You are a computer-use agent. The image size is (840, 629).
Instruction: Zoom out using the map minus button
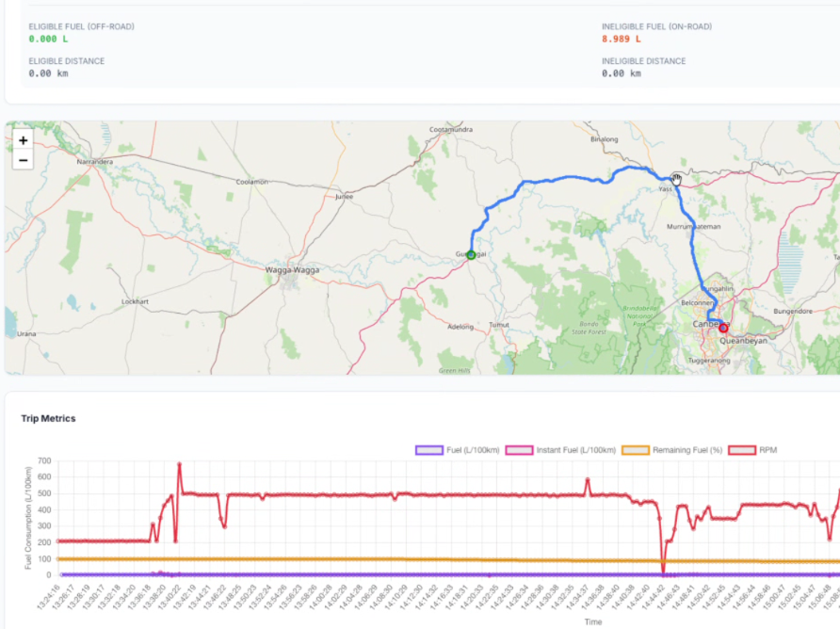pos(23,160)
